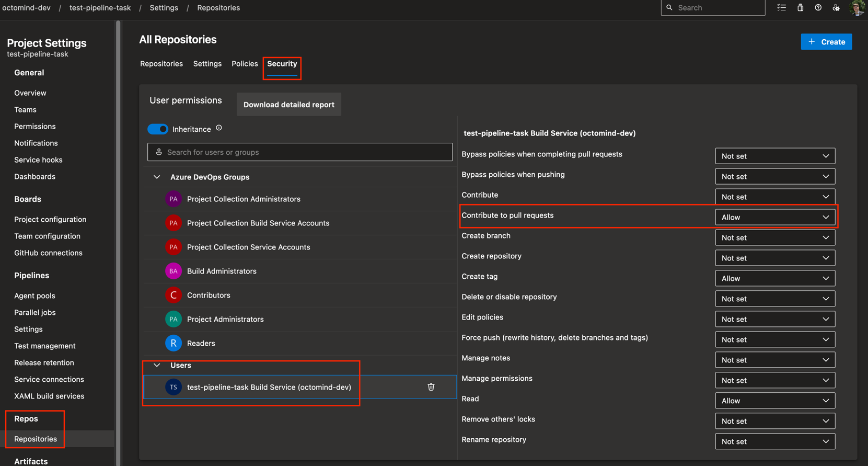
Task: Open Teams in the sidebar
Action: point(25,110)
